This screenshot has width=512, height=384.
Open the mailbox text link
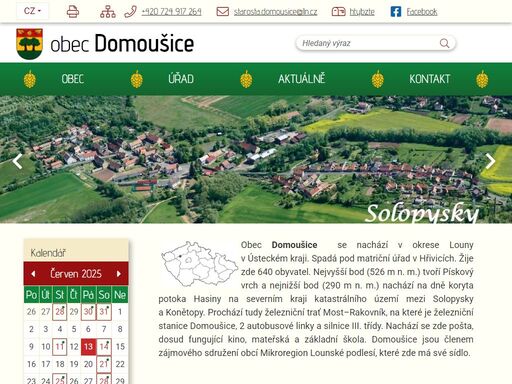click(x=362, y=12)
